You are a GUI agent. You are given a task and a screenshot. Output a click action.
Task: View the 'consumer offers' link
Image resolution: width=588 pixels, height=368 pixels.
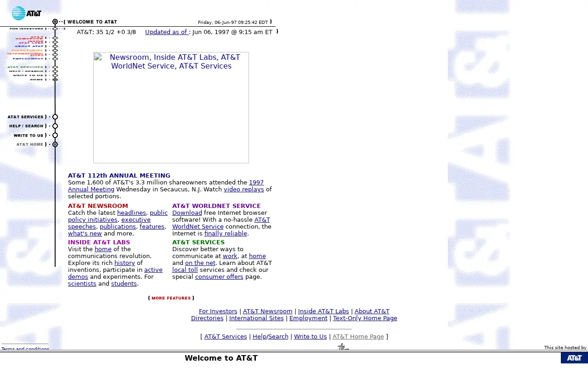click(220, 276)
